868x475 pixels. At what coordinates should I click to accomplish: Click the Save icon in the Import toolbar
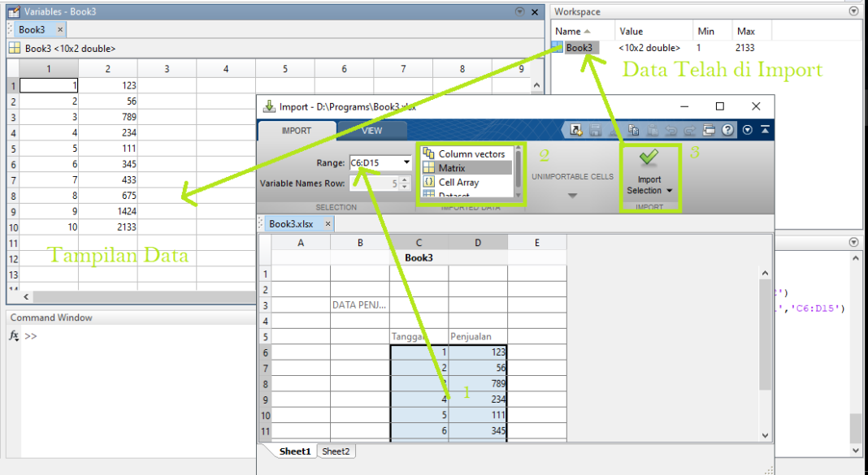click(x=597, y=130)
